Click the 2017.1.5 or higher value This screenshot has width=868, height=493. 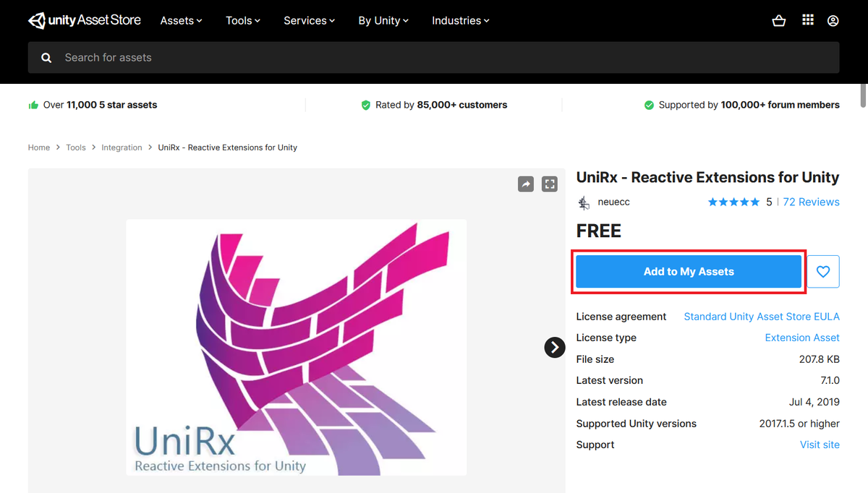[x=798, y=424]
